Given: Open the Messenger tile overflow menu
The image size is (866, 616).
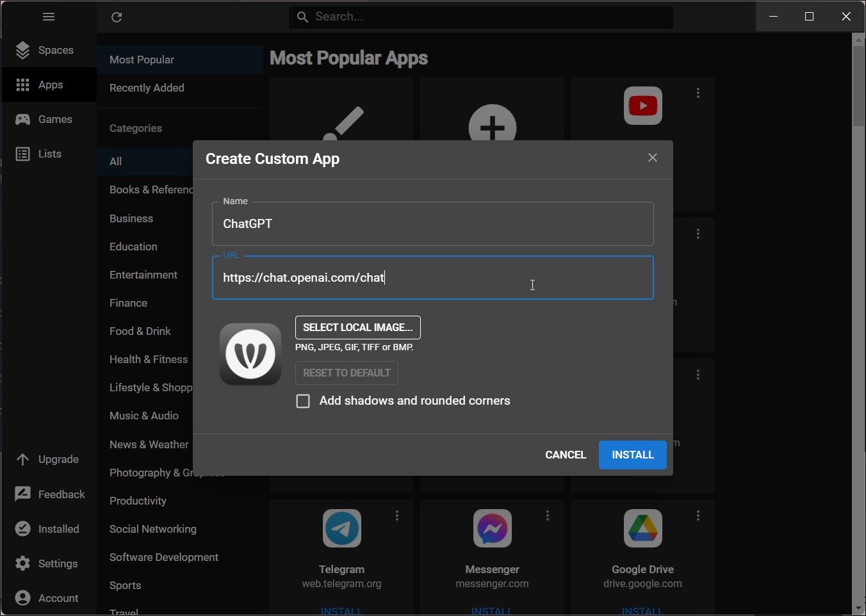Looking at the screenshot, I should tap(547, 515).
